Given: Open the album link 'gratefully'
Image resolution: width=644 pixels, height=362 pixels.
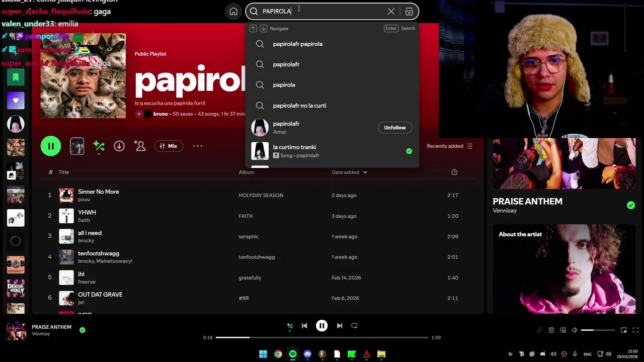Looking at the screenshot, I should click(x=250, y=278).
